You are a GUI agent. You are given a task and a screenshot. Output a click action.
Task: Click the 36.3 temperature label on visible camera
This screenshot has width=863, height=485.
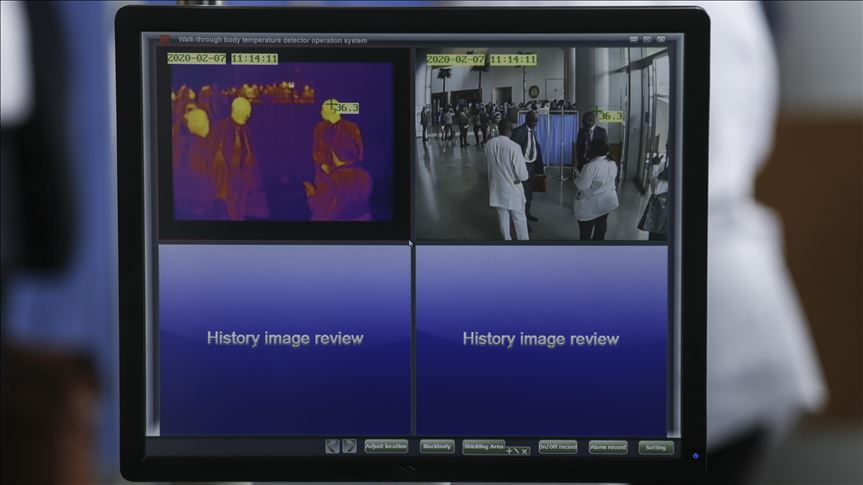(x=611, y=116)
